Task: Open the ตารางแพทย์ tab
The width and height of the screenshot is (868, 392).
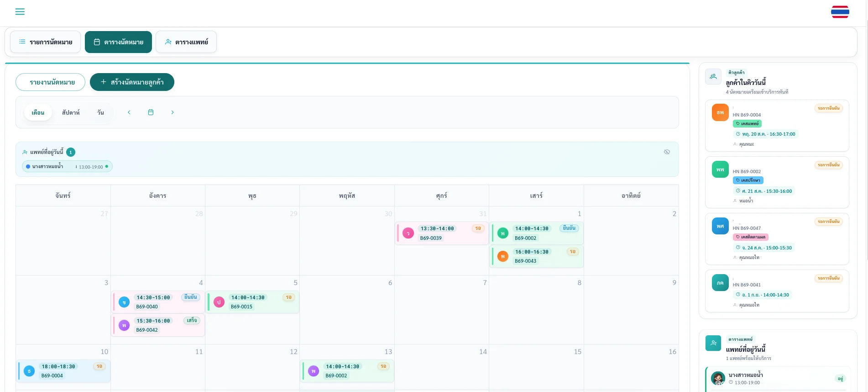Action: pyautogui.click(x=186, y=42)
